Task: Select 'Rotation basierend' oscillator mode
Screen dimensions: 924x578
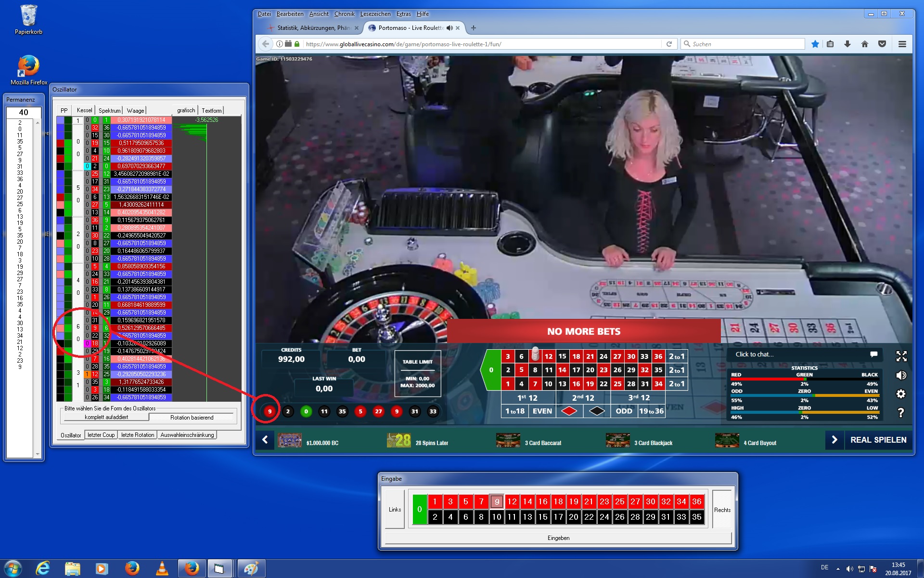Action: (x=192, y=418)
